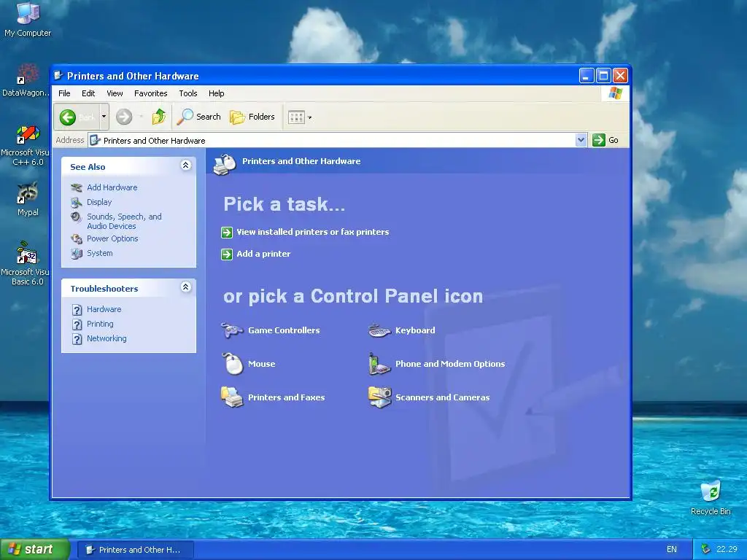Click Printers and Other H... taskbar button
Screen dimensions: 747x560
click(x=135, y=550)
